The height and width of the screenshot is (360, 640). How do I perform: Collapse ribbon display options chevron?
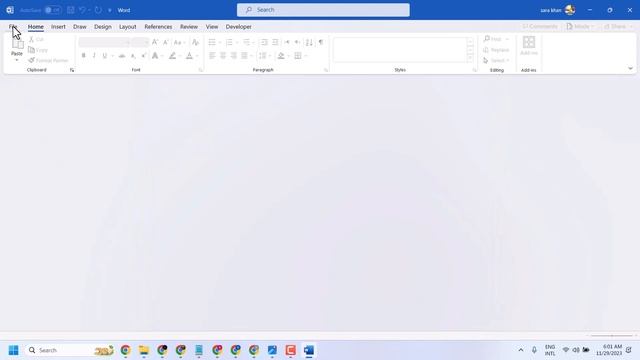coord(630,69)
